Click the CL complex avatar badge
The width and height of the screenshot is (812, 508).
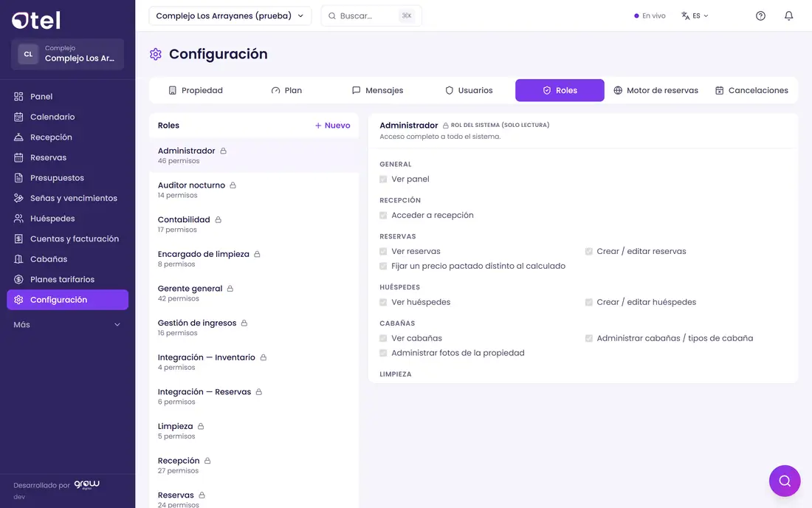point(28,54)
